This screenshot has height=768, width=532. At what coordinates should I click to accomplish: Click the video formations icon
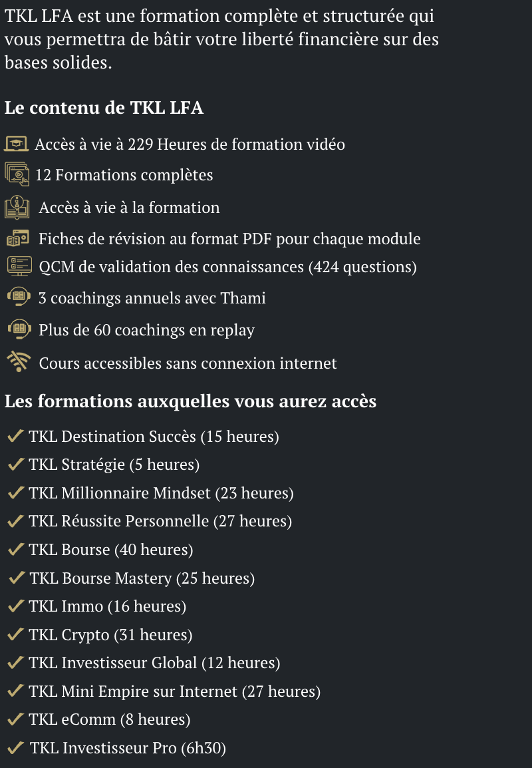[x=17, y=174]
